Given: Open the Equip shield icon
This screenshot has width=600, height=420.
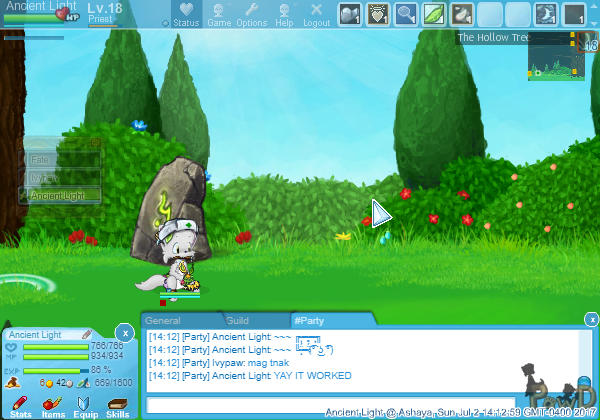Looking at the screenshot, I should [x=85, y=403].
